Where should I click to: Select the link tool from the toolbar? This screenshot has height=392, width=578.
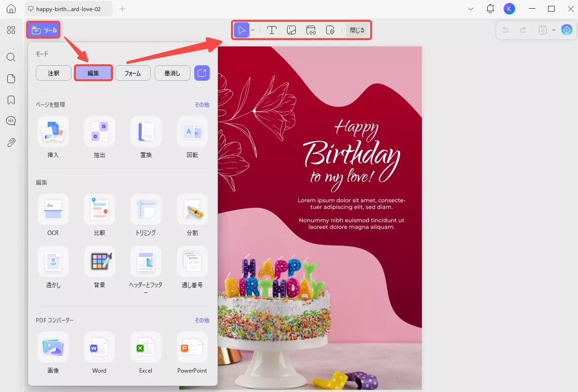[311, 30]
